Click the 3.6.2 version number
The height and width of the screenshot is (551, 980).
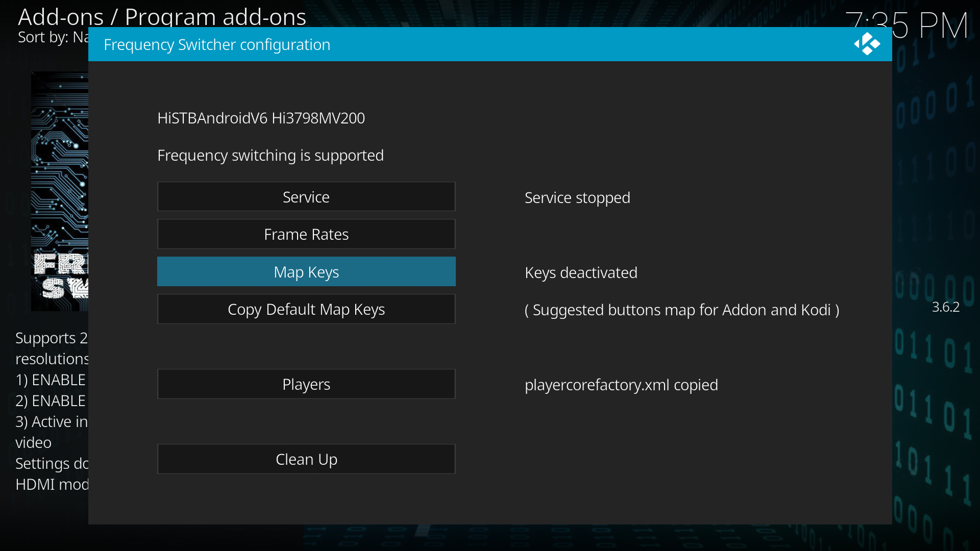click(945, 307)
